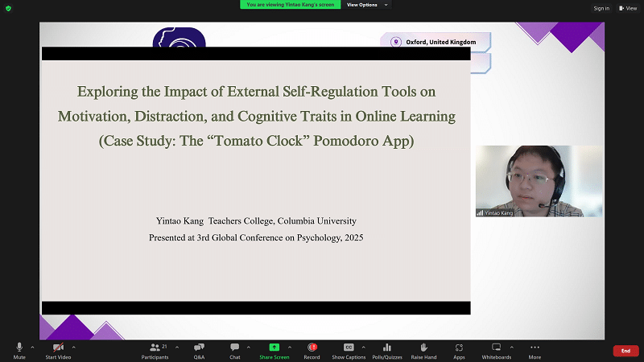
Task: Toggle the Record button
Action: click(x=312, y=349)
